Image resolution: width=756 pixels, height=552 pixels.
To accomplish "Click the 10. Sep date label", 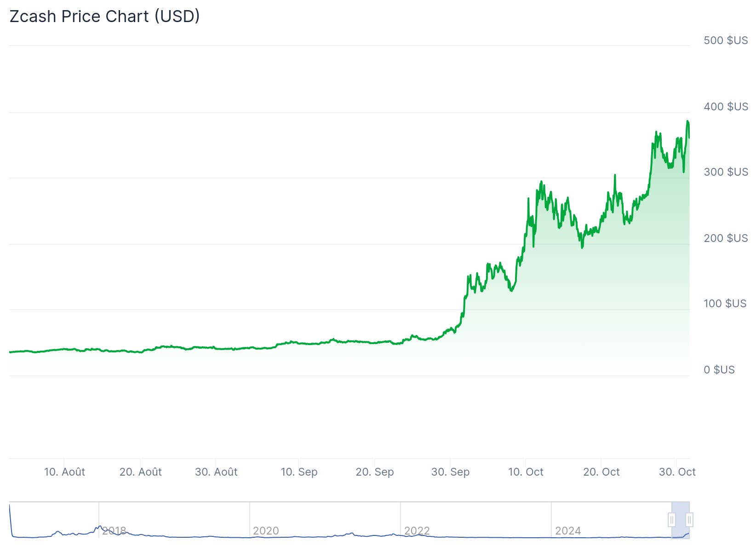I will click(x=299, y=472).
